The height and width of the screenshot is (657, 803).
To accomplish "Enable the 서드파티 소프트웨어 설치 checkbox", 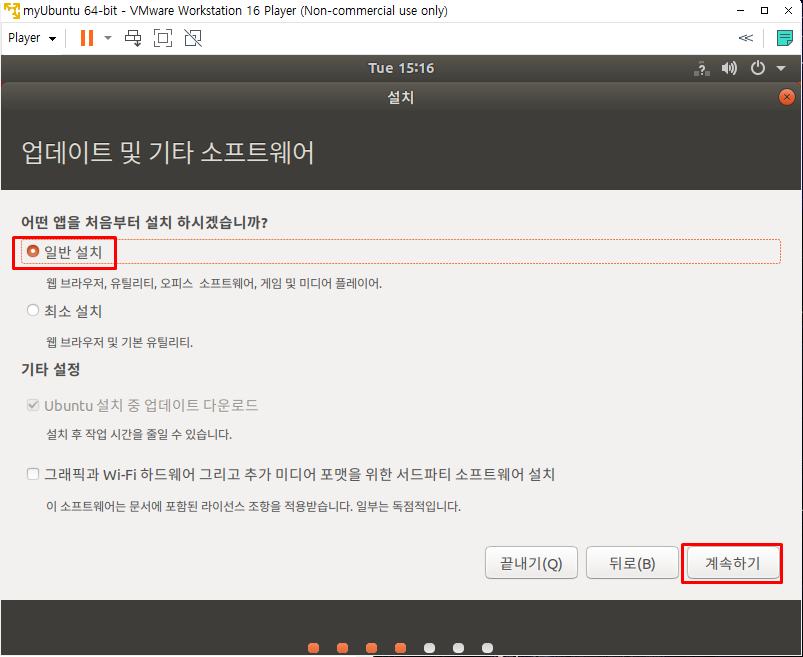I will 33,474.
